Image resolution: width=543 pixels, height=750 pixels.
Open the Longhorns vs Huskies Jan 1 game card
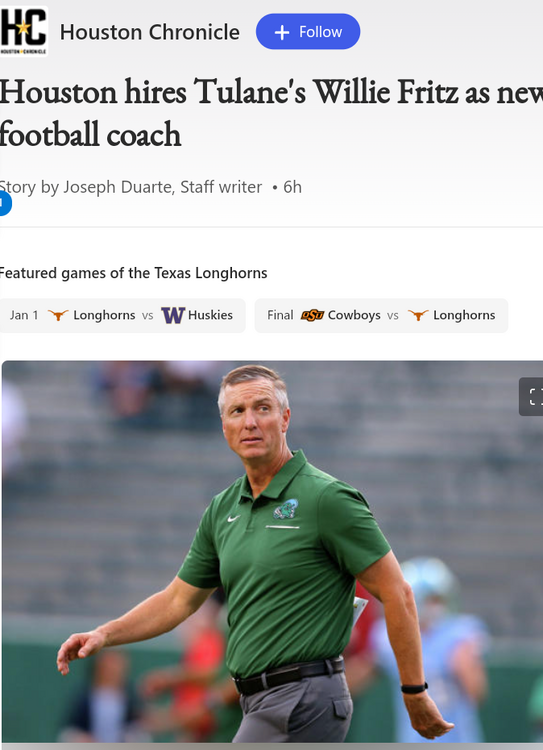pos(122,315)
